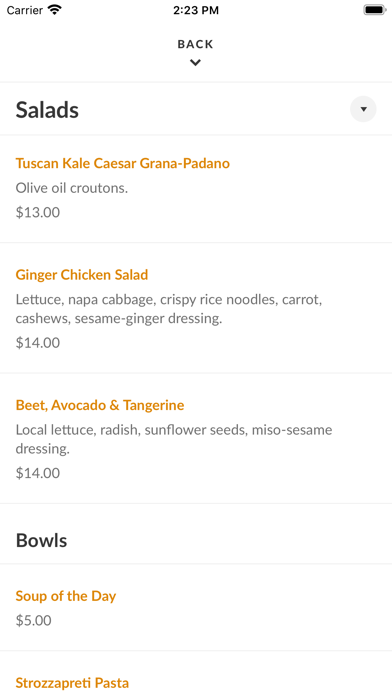Tap the Bowls section heading
This screenshot has width=392, height=696.
pos(41,540)
